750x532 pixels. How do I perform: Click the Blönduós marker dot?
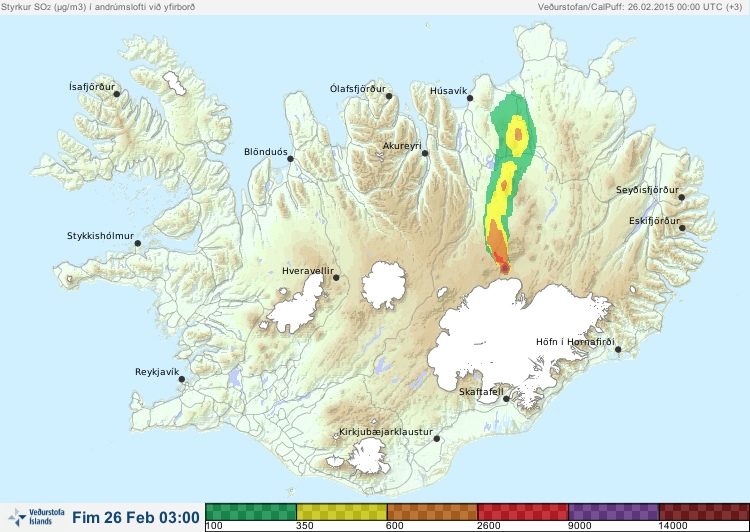pos(290,159)
